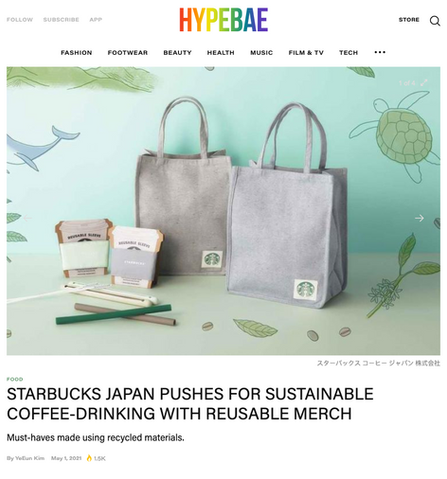Open the Fashion category
The height and width of the screenshot is (479, 447).
[x=76, y=53]
